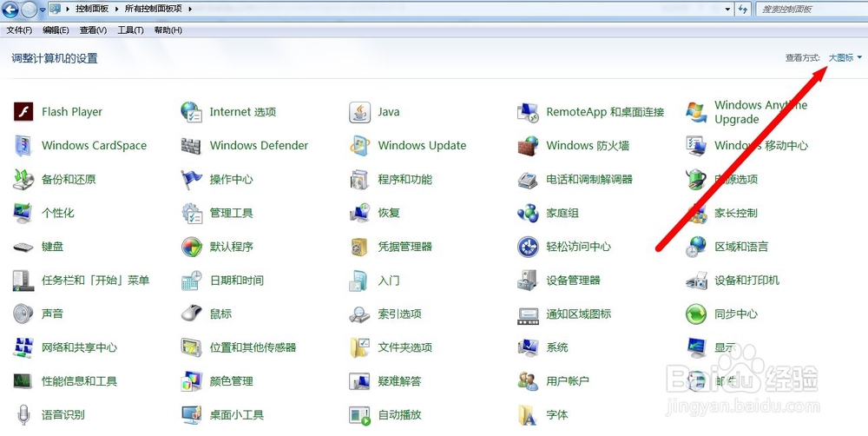Open the 工具(T) menu
Screen dimensions: 868x436
[x=131, y=30]
